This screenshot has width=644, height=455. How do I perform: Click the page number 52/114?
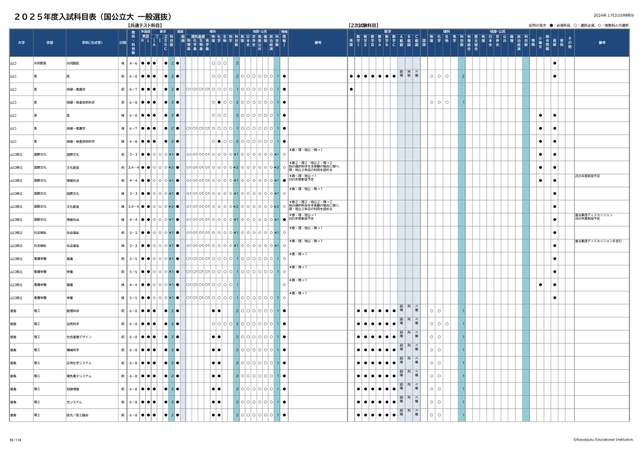click(14, 437)
